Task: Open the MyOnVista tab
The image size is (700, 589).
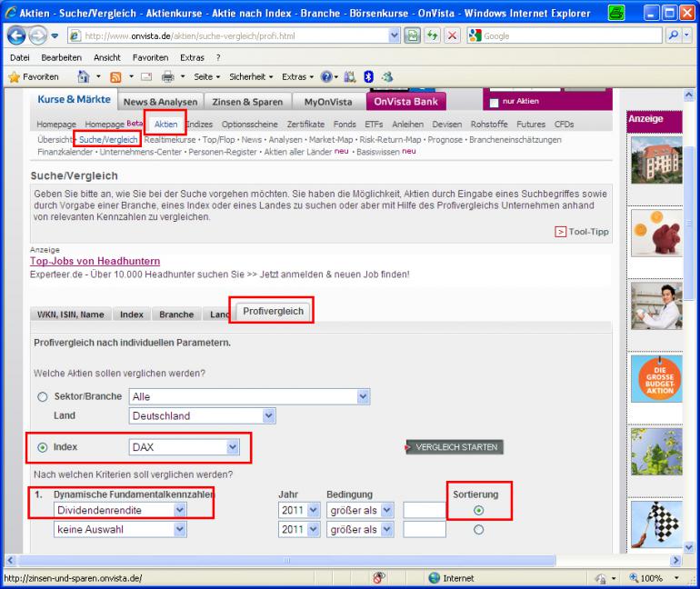Action: coord(328,102)
